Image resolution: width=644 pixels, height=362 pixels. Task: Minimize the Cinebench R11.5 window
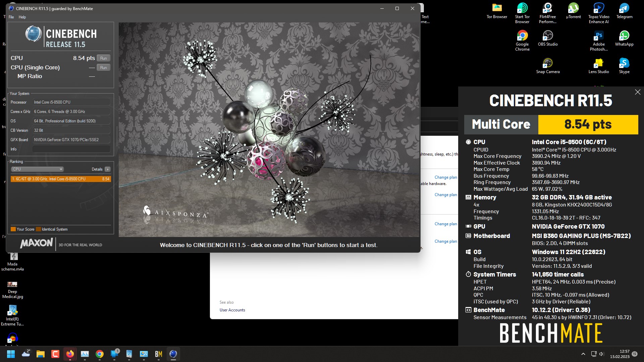coord(382,9)
